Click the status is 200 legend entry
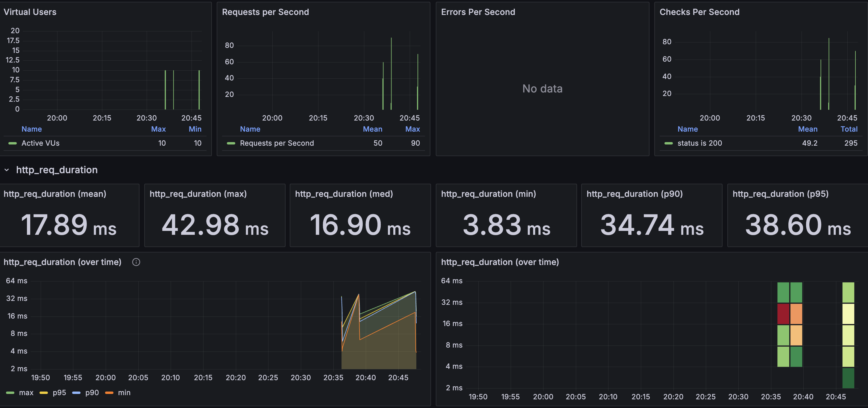Viewport: 868px width, 408px height. pyautogui.click(x=699, y=143)
